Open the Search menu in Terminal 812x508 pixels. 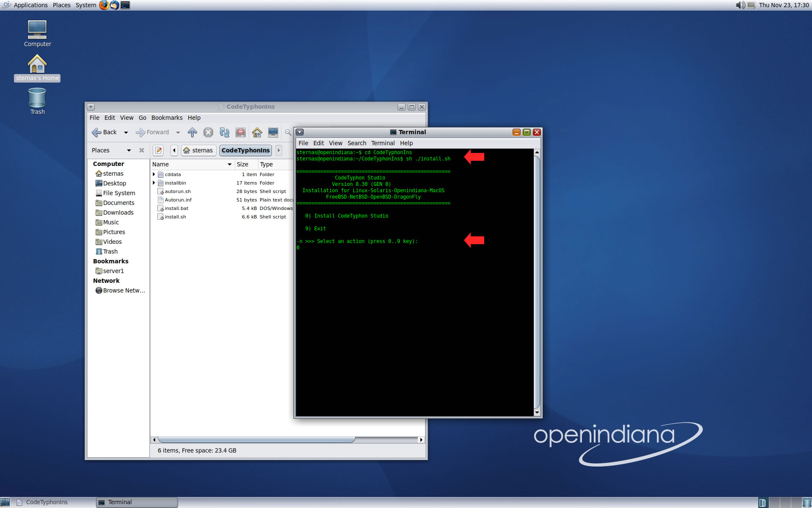(x=357, y=143)
